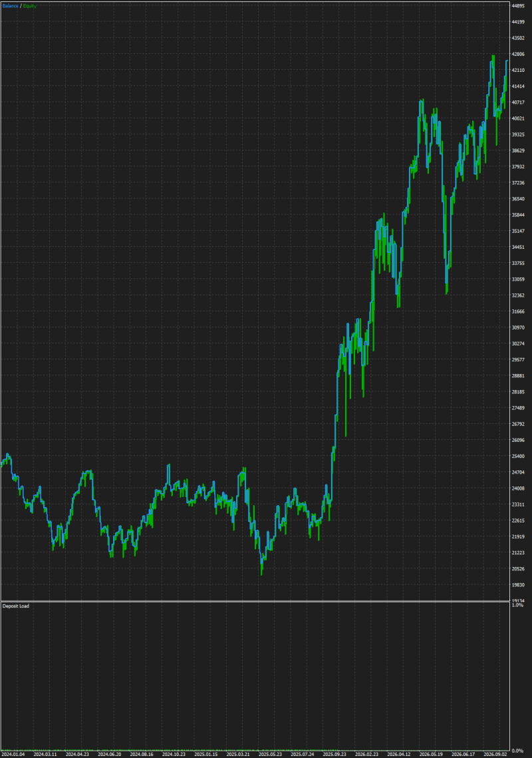Select the 34451 axis value

point(518,247)
